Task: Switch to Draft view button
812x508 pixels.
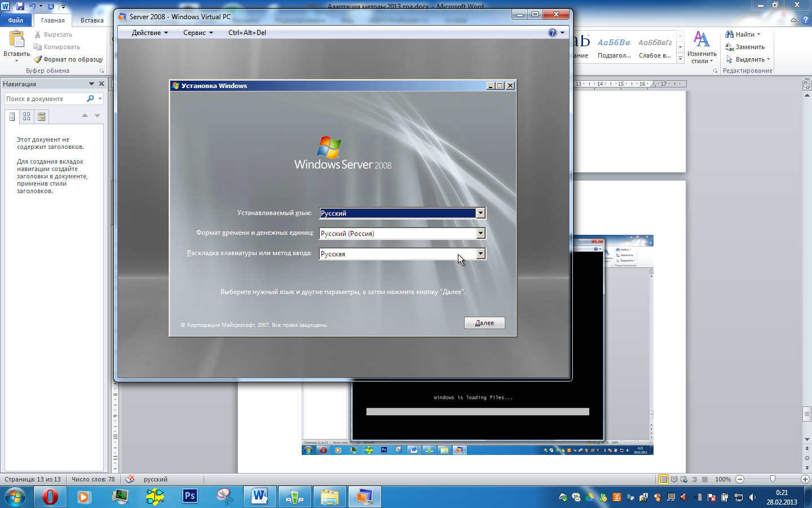Action: point(704,479)
